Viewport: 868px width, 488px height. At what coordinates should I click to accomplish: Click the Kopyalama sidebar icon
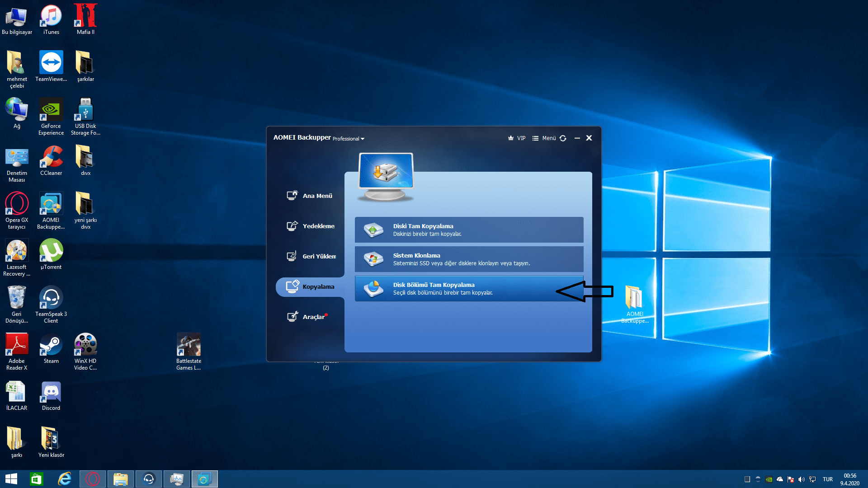292,286
